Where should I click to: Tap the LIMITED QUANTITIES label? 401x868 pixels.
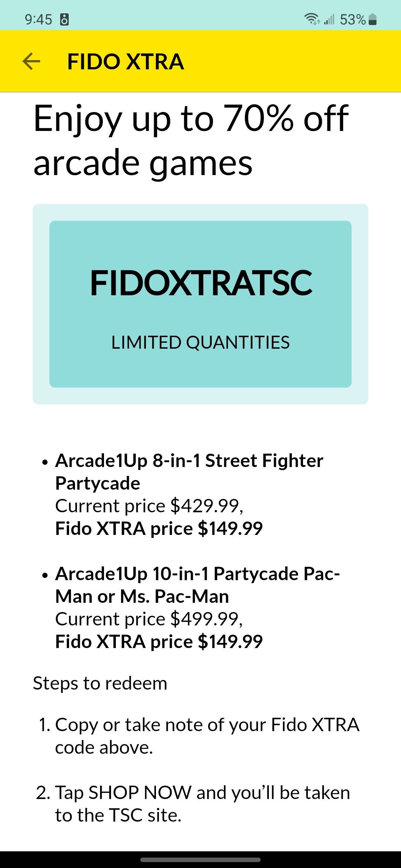(200, 342)
